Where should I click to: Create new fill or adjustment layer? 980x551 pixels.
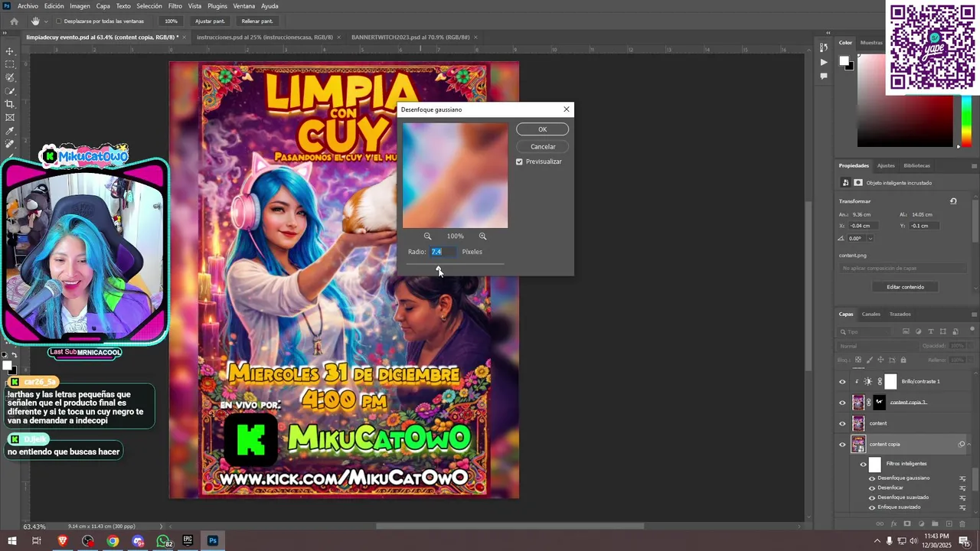point(921,524)
